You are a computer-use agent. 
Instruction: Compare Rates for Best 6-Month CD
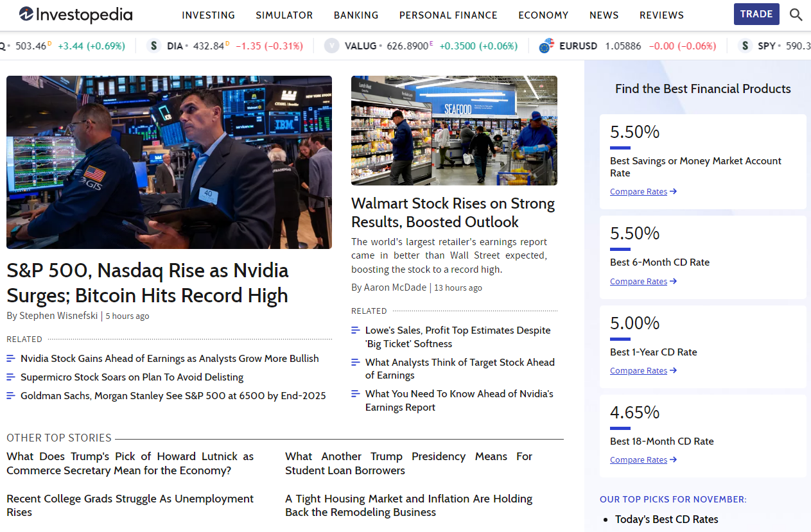point(638,281)
